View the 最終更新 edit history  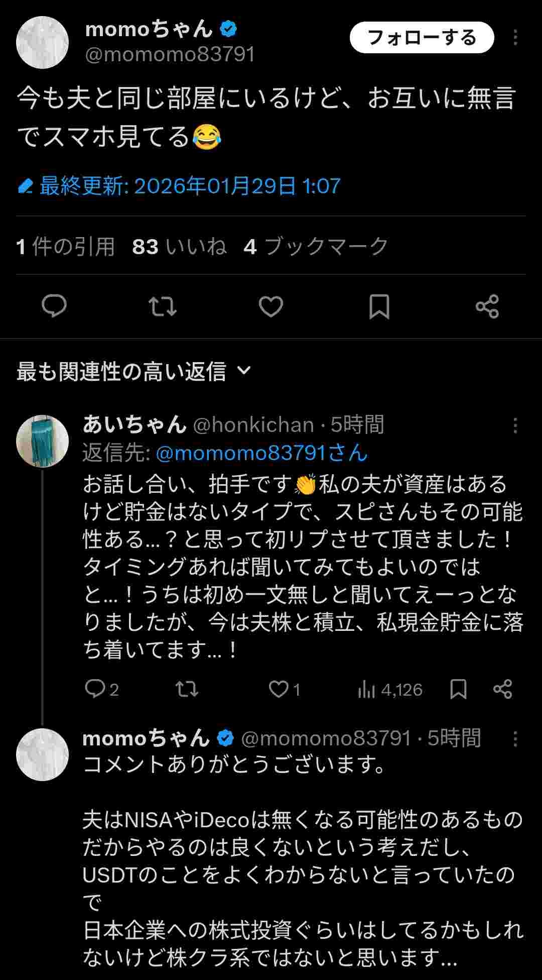pos(179,186)
